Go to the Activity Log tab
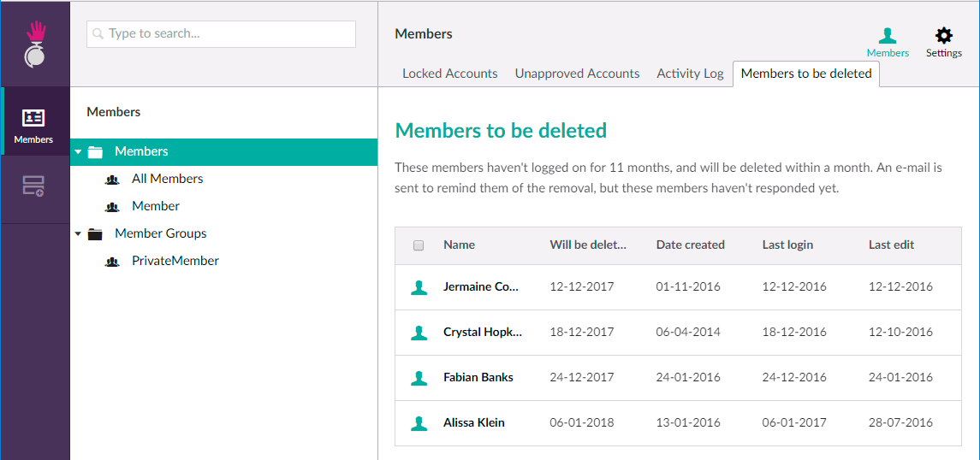The width and height of the screenshot is (980, 460). [x=690, y=74]
